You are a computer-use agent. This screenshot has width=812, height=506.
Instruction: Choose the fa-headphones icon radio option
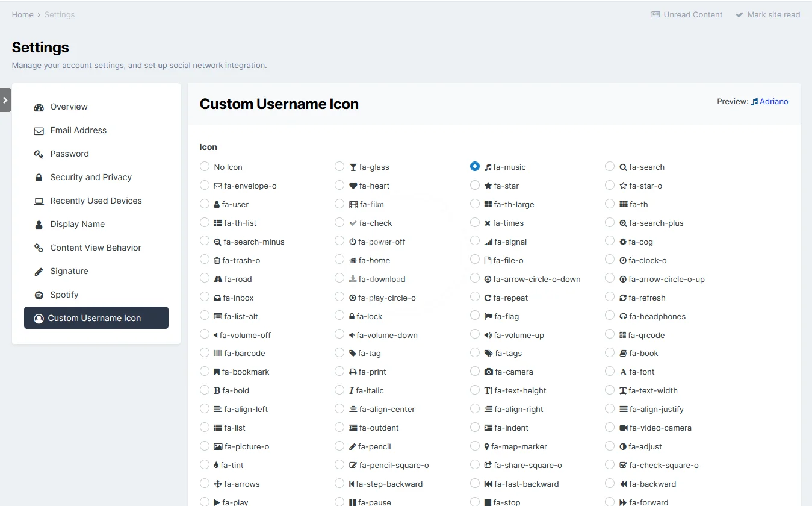pos(610,316)
